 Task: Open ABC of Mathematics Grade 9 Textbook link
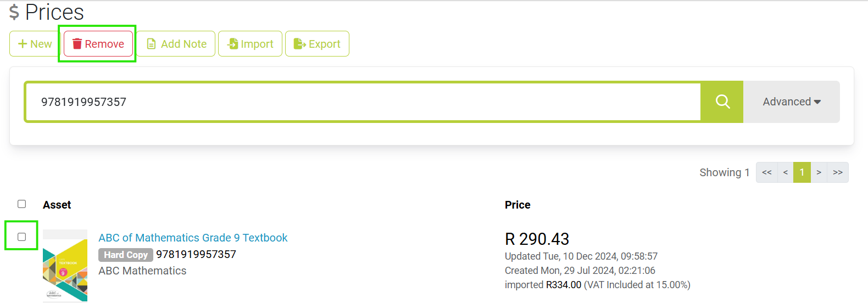pyautogui.click(x=193, y=238)
